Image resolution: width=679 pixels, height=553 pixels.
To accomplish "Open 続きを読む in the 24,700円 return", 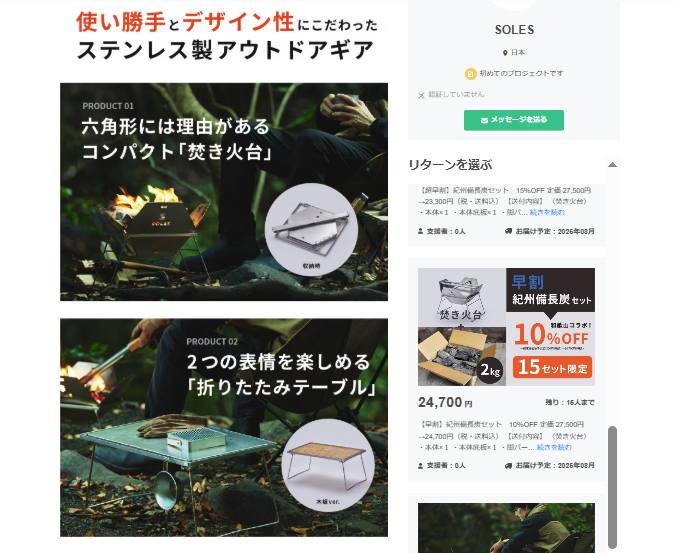I will [554, 447].
